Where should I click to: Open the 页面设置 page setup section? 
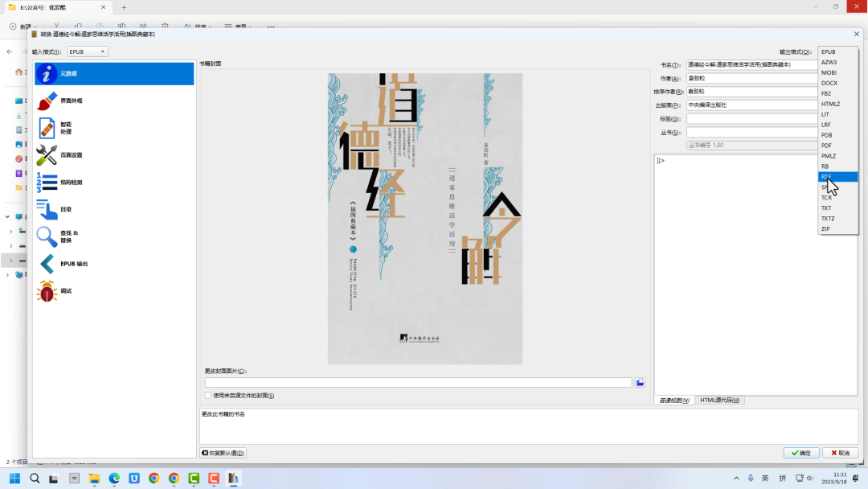tap(114, 155)
